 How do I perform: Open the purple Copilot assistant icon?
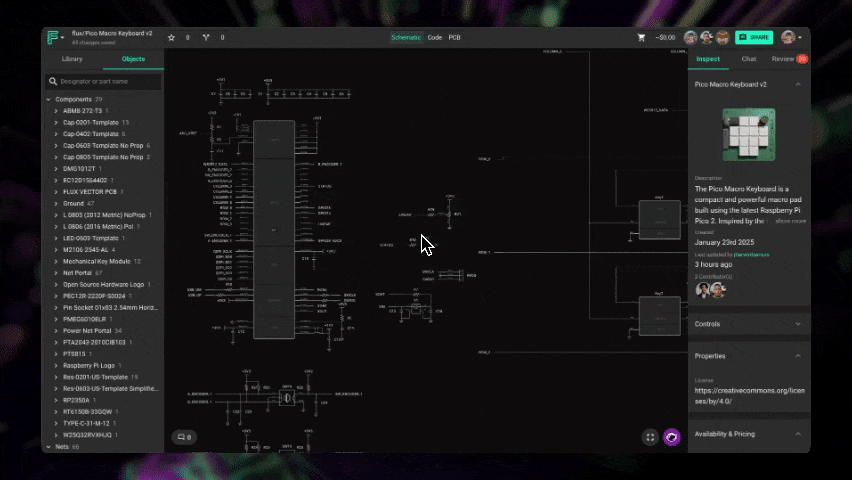(672, 437)
